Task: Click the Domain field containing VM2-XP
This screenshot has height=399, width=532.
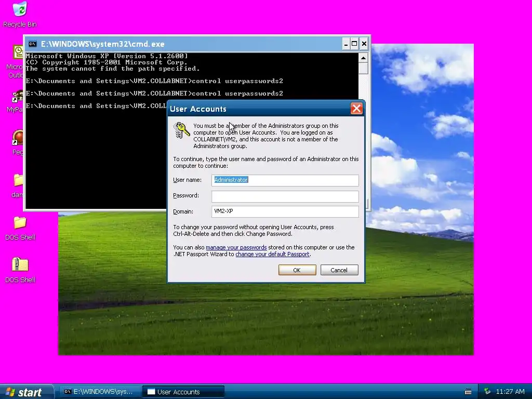Action: click(285, 211)
